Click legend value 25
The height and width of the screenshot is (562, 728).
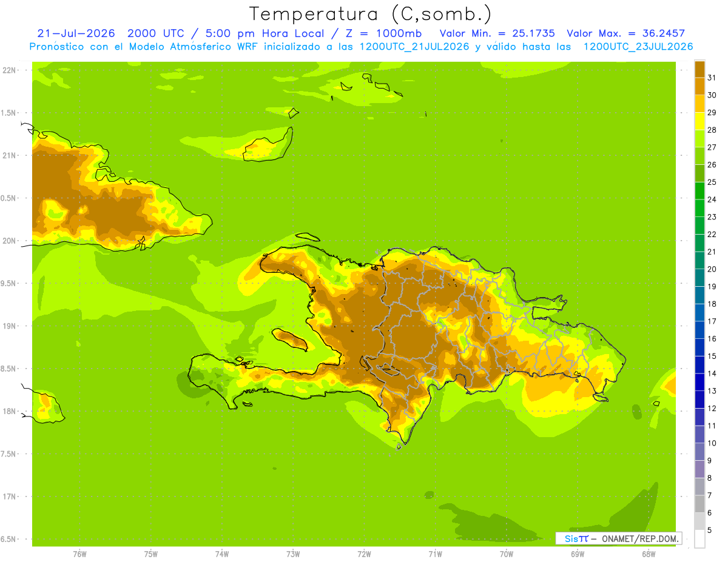(712, 182)
